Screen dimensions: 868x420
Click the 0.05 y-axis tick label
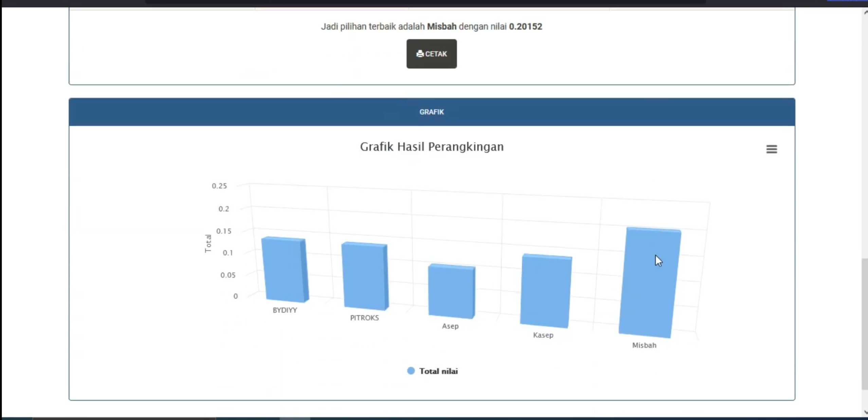coord(228,275)
